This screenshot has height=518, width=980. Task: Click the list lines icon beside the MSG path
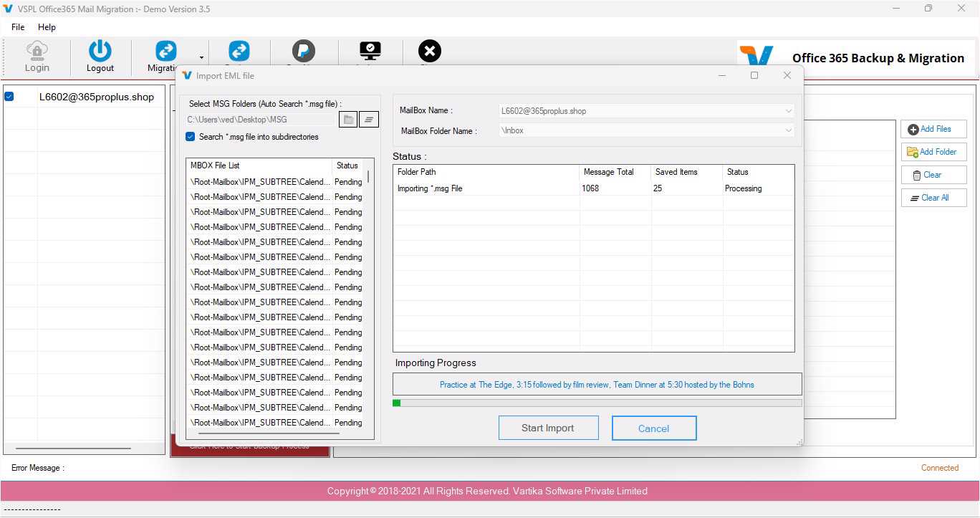tap(369, 120)
